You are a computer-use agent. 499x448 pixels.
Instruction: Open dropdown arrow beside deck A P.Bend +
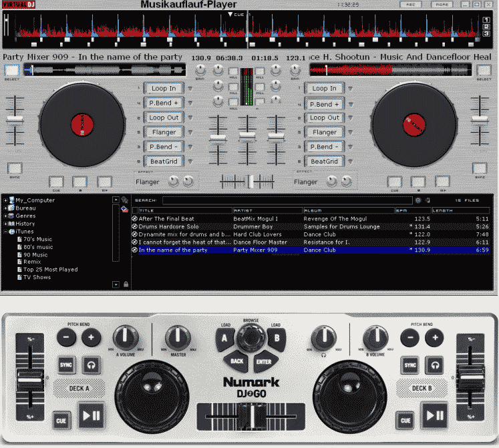pyautogui.click(x=190, y=103)
